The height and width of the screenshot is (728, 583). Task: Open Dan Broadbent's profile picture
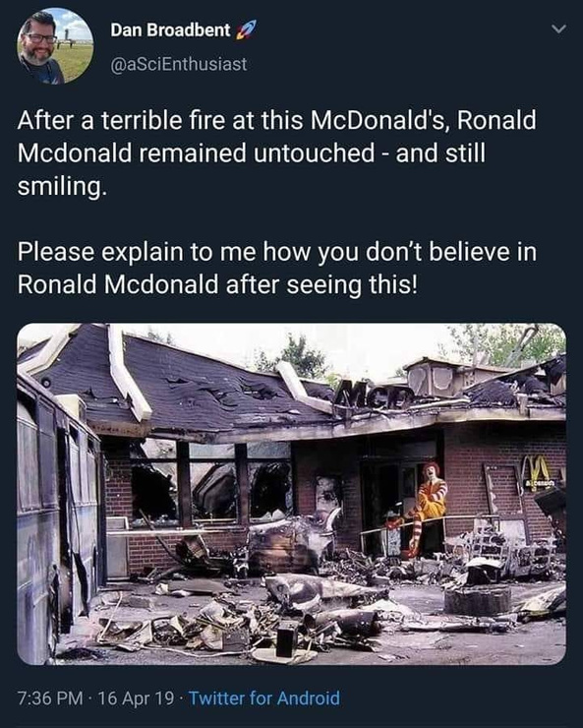click(x=55, y=45)
